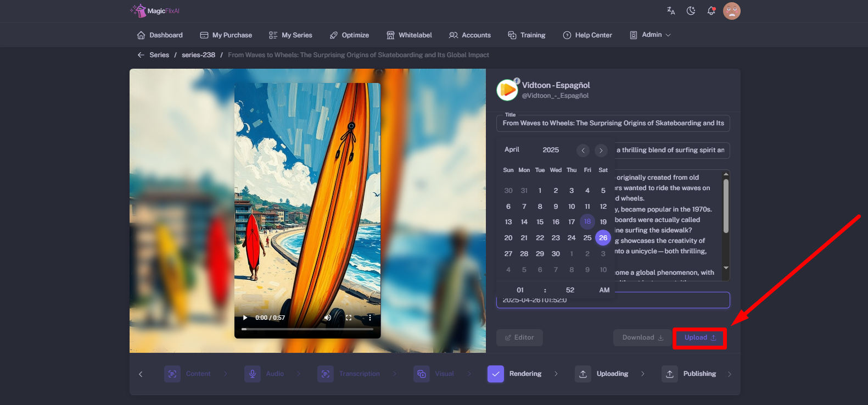The image size is (868, 405).
Task: Go to next month in calendar
Action: pyautogui.click(x=601, y=150)
